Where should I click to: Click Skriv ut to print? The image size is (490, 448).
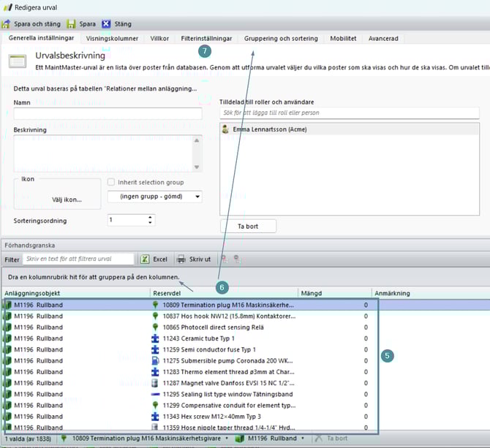pyautogui.click(x=194, y=259)
